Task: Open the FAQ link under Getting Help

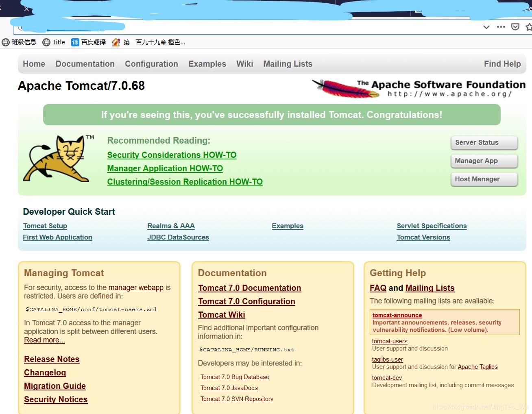Action: coord(378,288)
